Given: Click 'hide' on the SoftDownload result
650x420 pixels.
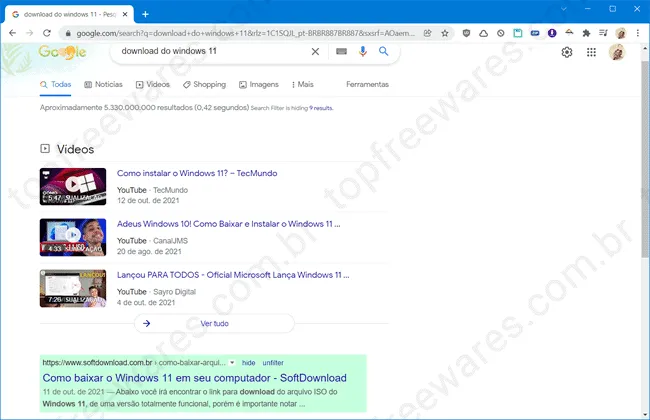Looking at the screenshot, I should point(248,363).
